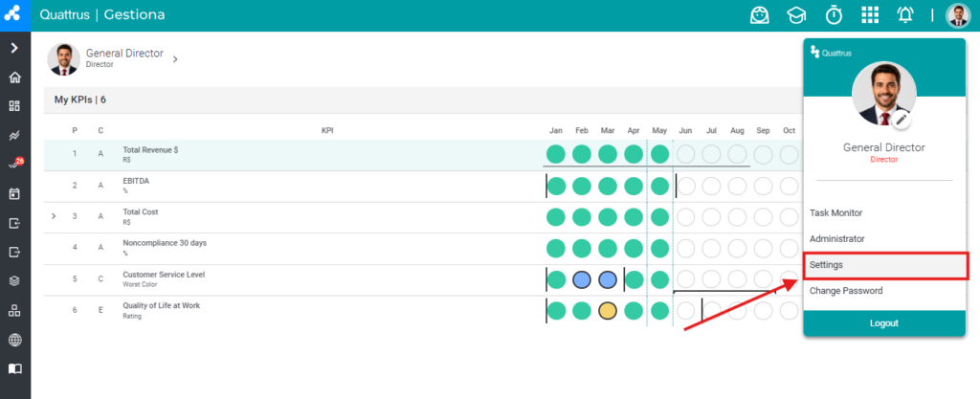Select Settings in the profile menu
The image size is (980, 399).
tap(885, 265)
